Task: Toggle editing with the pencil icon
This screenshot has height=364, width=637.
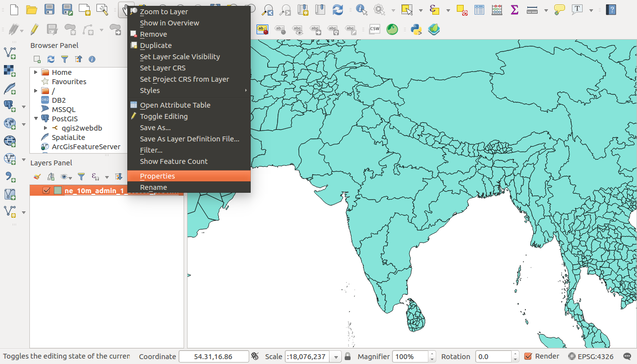Action: 34,30
